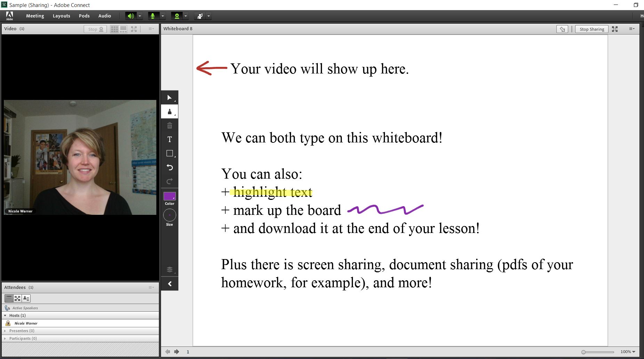This screenshot has height=359, width=644.
Task: Select the marker drawing tool
Action: tap(169, 112)
